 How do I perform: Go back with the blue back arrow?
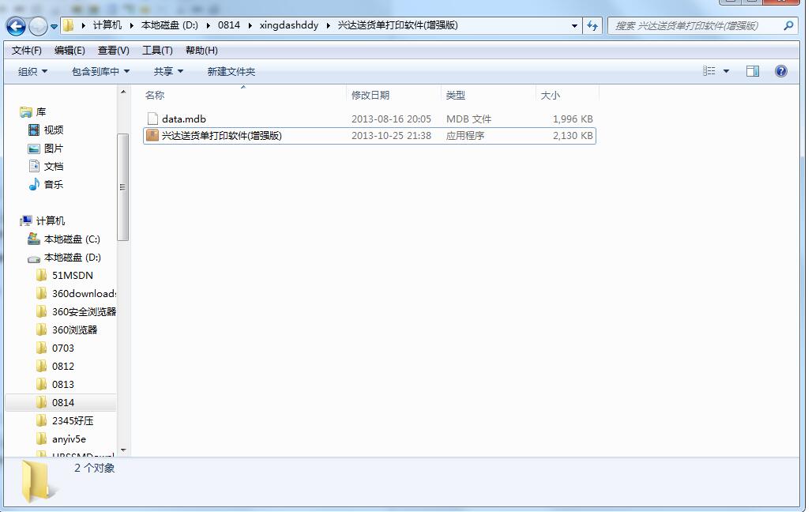click(16, 26)
